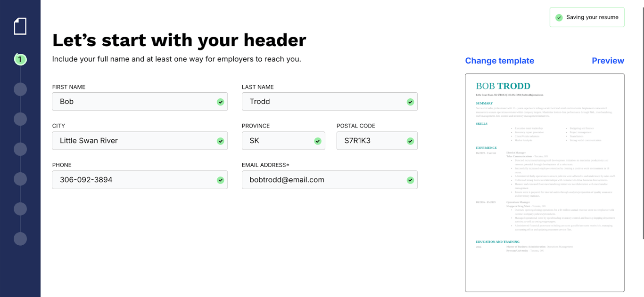Screen dimensions: 644x297
Task: Open the resume Preview link
Action: click(608, 61)
